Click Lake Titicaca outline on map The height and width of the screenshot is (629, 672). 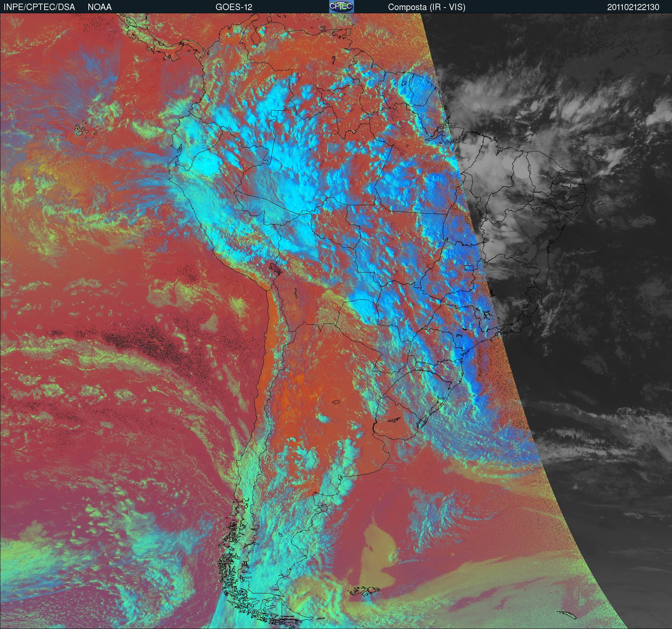click(276, 268)
